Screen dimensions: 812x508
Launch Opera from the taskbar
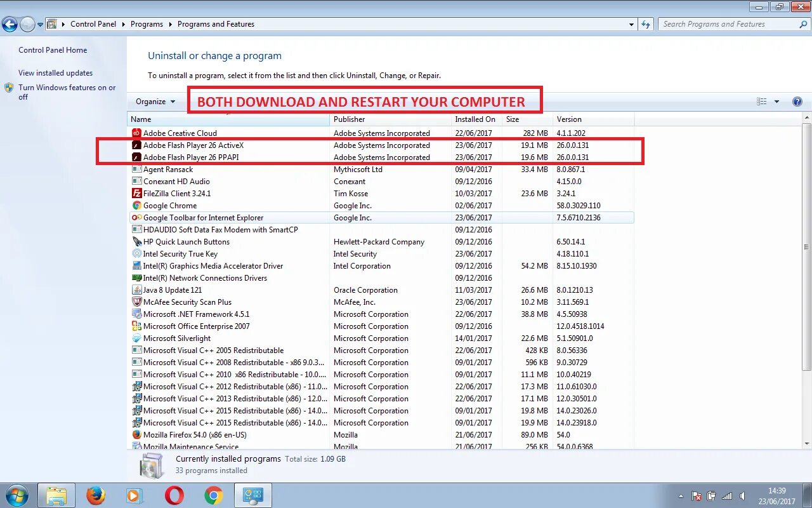click(x=174, y=495)
